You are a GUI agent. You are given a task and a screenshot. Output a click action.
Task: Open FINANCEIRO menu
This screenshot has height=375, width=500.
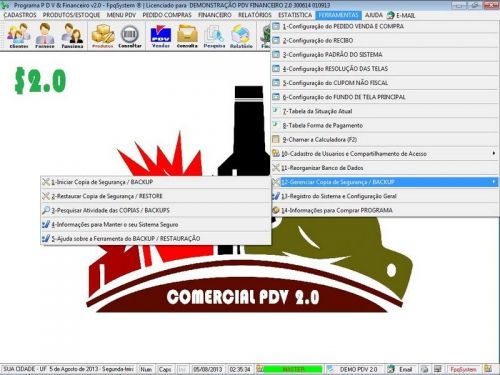click(215, 15)
